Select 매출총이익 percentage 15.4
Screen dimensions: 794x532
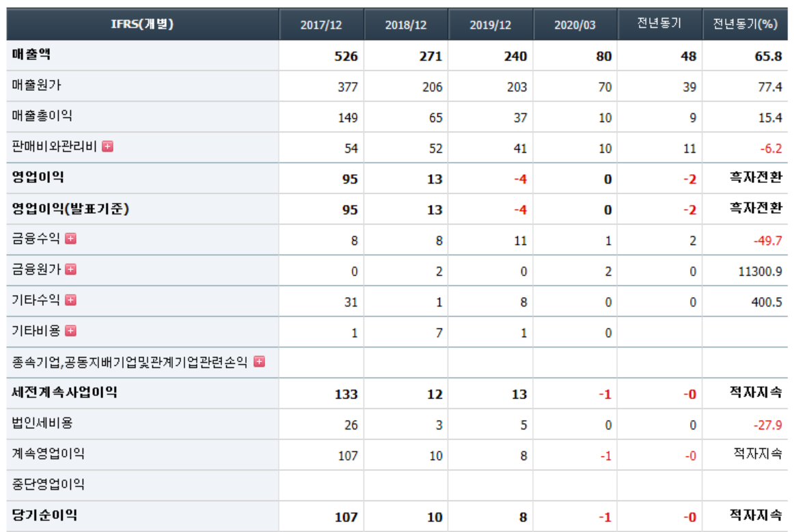pyautogui.click(x=769, y=118)
